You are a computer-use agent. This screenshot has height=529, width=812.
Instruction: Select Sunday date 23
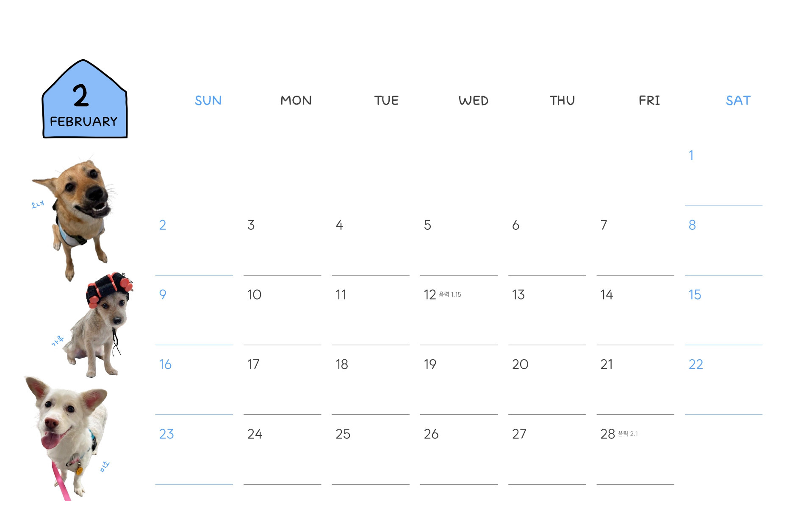(166, 434)
